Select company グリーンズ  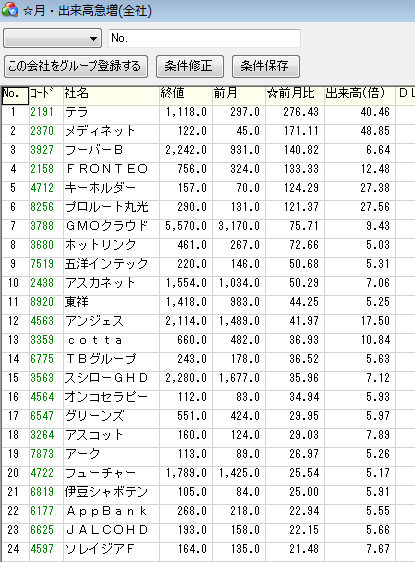(x=95, y=416)
